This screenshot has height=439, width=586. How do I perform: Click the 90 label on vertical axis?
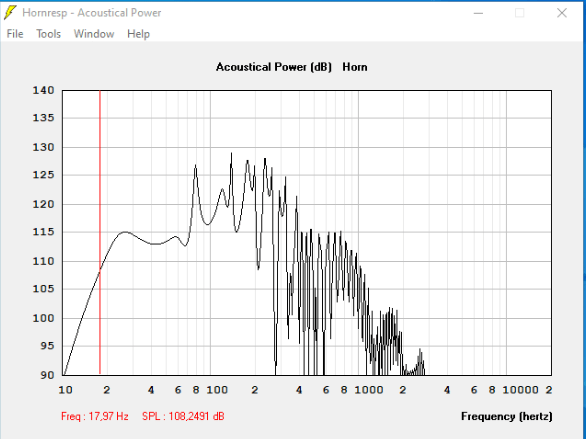[x=47, y=375]
